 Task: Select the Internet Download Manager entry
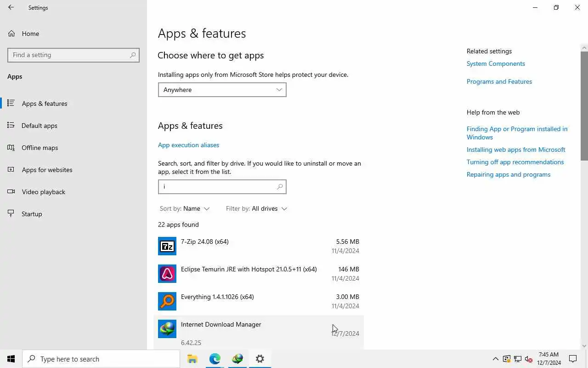[259, 332]
